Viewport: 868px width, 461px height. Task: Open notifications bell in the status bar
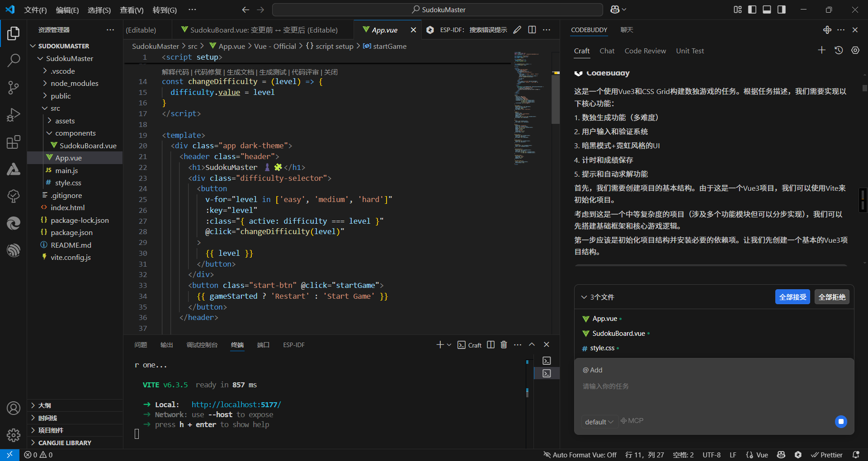tap(856, 455)
